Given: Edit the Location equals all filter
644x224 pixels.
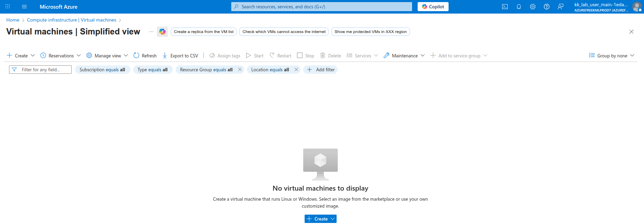Looking at the screenshot, I should coord(270,70).
